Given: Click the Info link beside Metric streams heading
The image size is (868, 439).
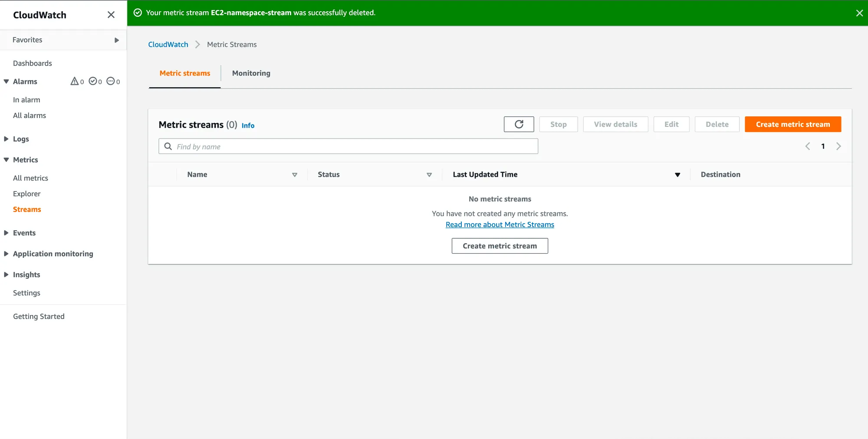Looking at the screenshot, I should point(248,125).
